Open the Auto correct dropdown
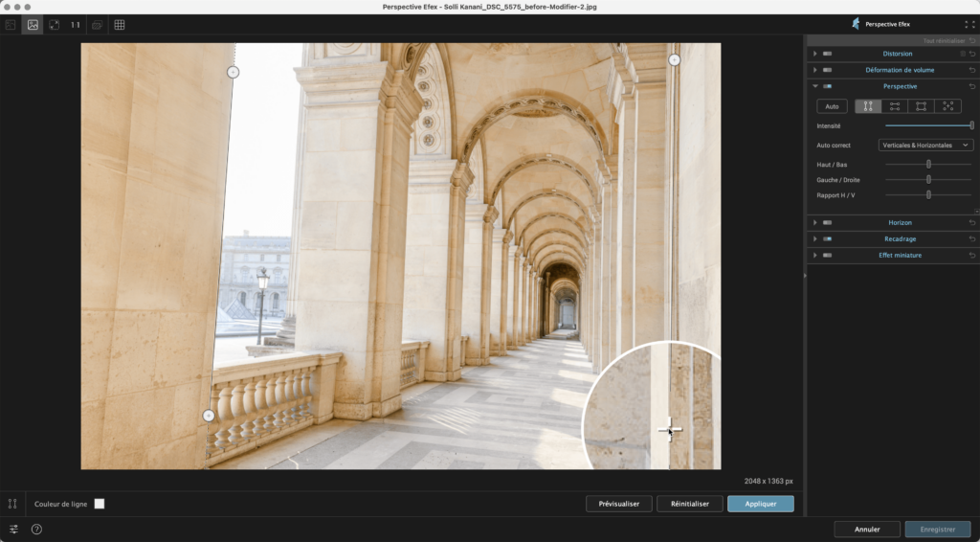Viewport: 980px width, 542px height. tap(925, 145)
